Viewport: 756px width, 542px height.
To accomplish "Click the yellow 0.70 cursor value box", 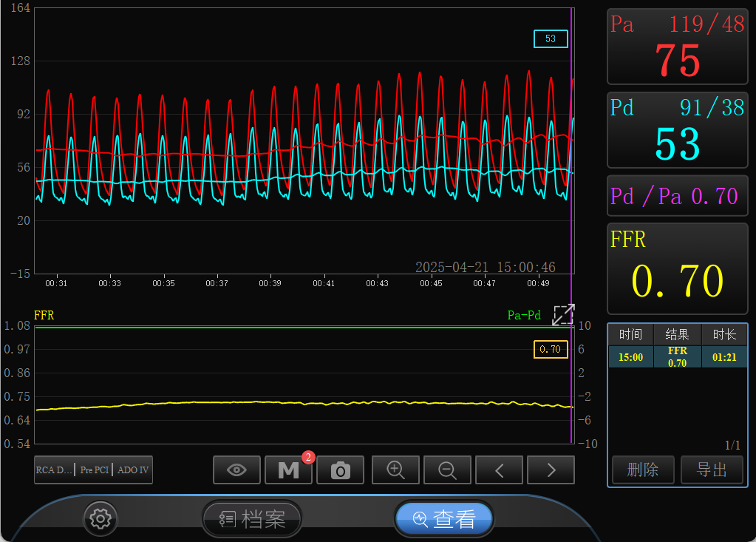I will [551, 349].
